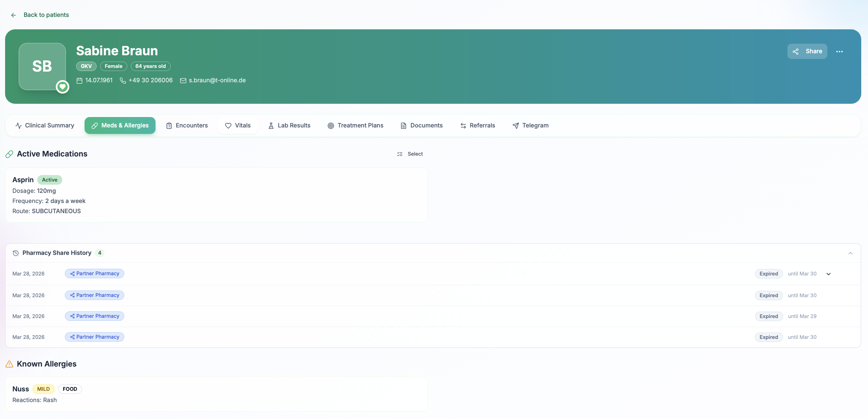Click Partner Pharmacy tag in fourth row
Image resolution: width=868 pixels, height=419 pixels.
tap(94, 337)
